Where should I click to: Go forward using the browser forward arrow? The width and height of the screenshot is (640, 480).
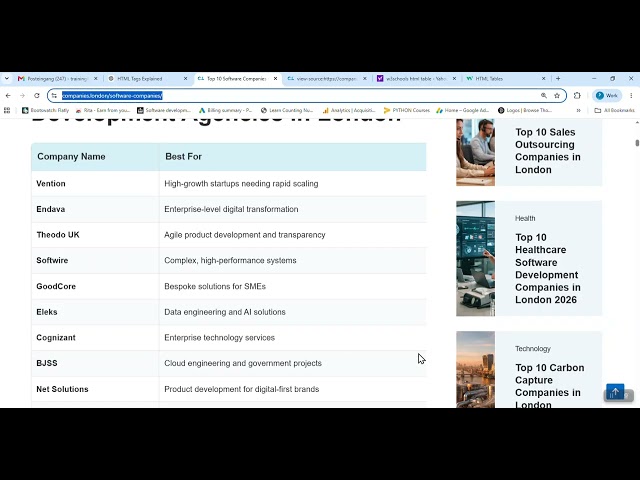tap(22, 96)
